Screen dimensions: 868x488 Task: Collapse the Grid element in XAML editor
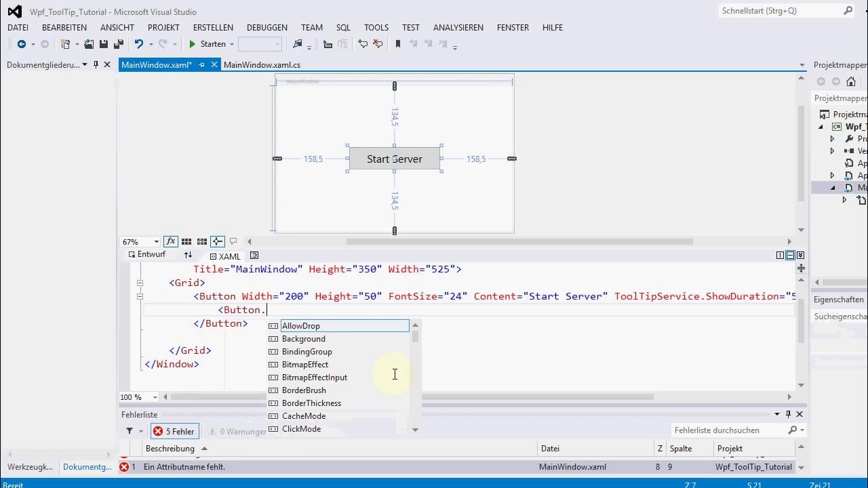[140, 283]
